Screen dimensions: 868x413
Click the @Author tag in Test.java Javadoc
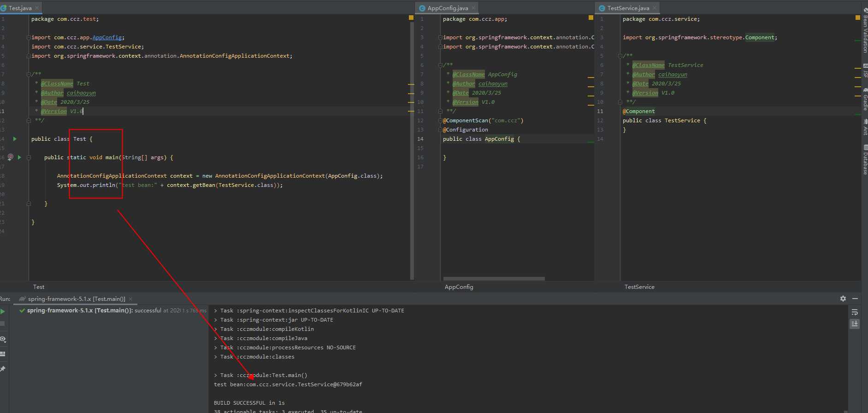pos(52,93)
